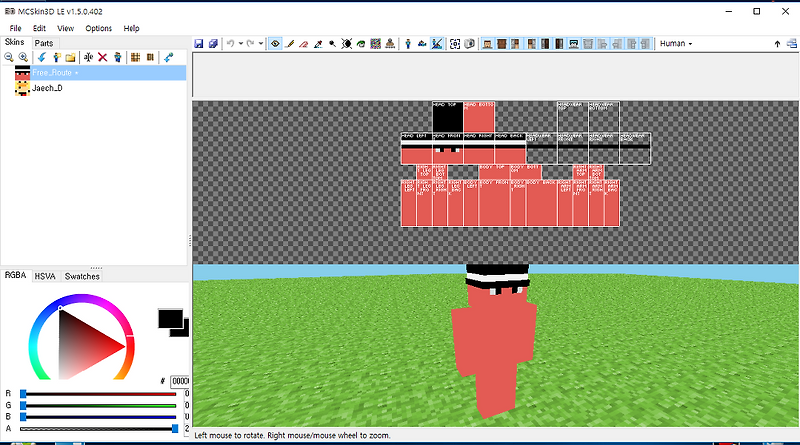Screen dimensions: 800x445
Task: Zoom in the skin list
Action: (23, 57)
